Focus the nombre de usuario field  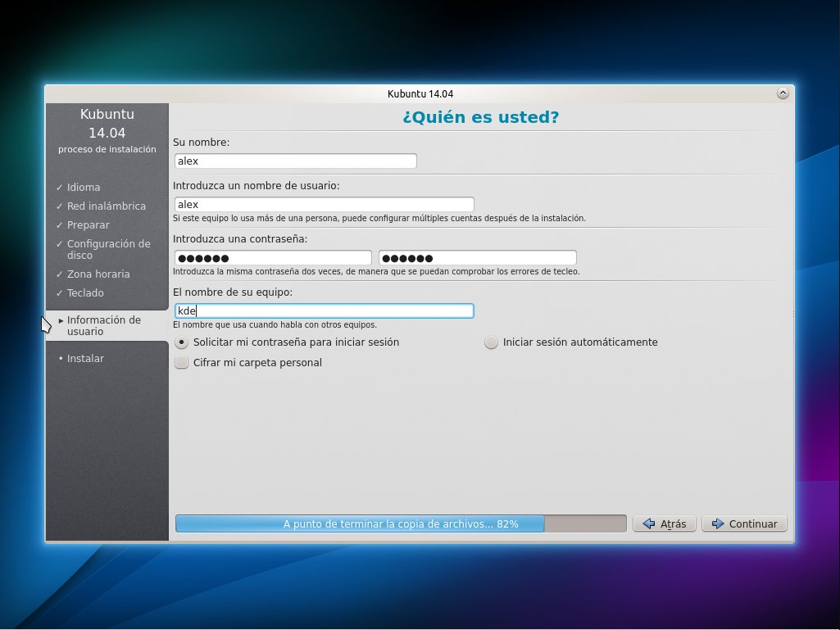[x=324, y=204]
